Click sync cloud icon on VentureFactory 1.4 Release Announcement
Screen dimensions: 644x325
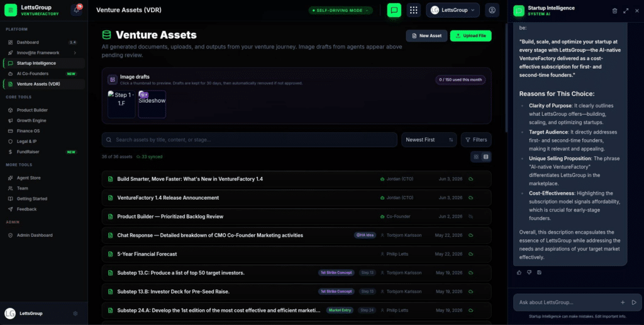coord(470,198)
